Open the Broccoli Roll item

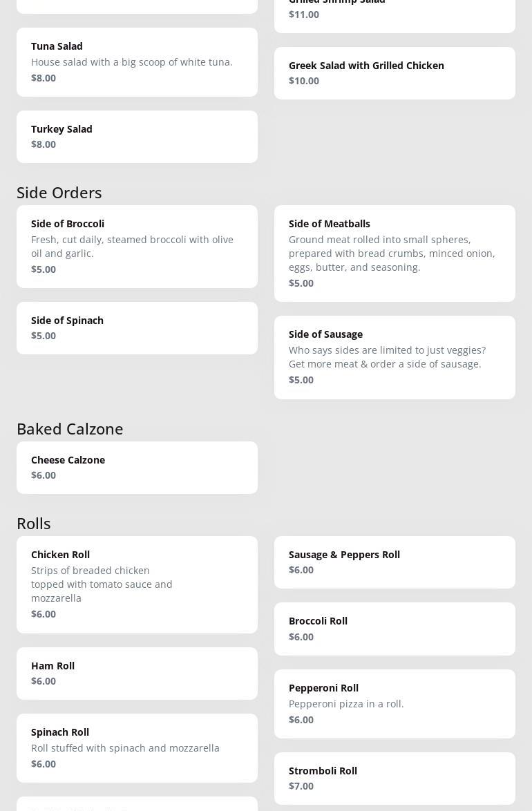click(x=394, y=628)
